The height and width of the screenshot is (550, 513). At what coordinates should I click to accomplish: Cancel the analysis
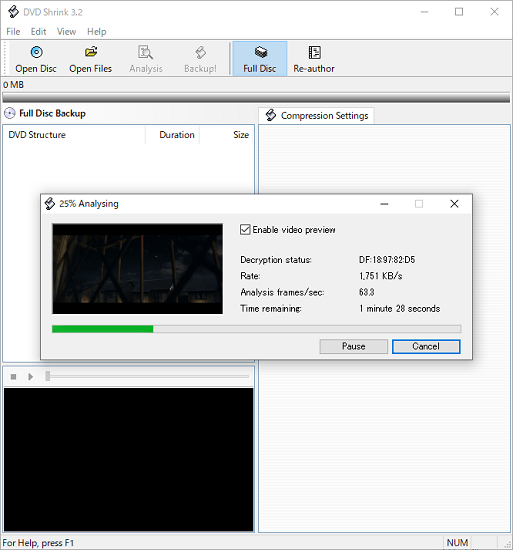point(426,347)
